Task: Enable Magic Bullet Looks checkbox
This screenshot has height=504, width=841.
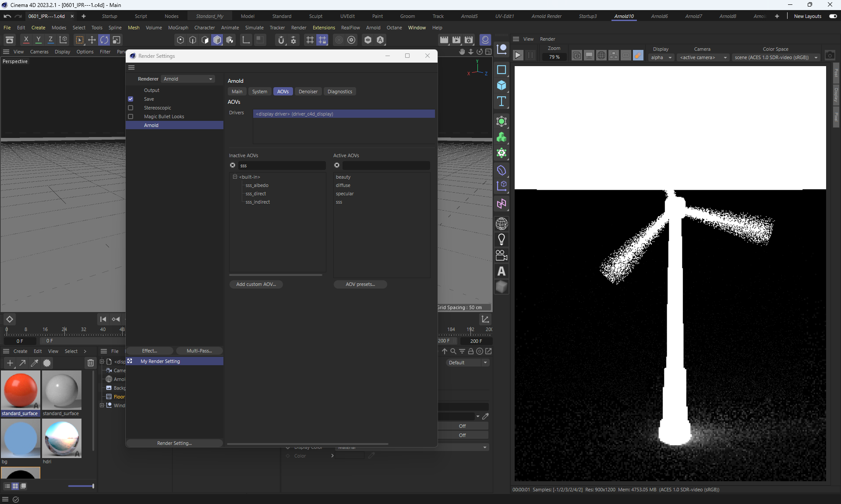Action: tap(131, 116)
